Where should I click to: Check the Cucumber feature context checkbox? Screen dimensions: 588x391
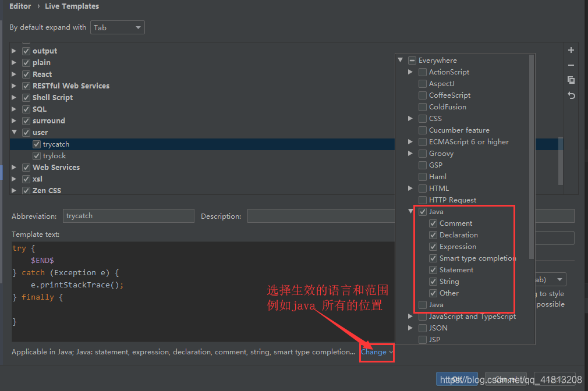423,130
